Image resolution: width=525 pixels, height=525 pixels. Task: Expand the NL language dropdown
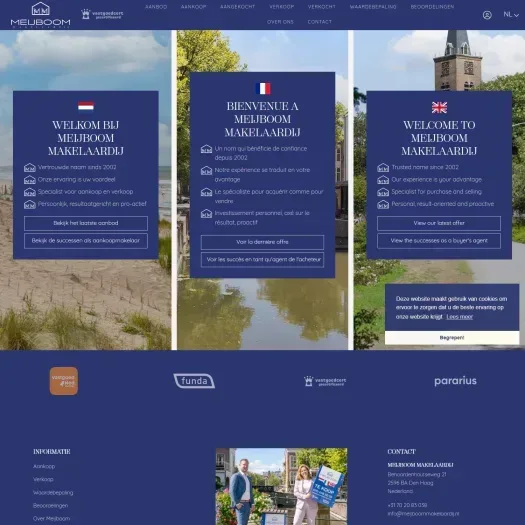511,14
